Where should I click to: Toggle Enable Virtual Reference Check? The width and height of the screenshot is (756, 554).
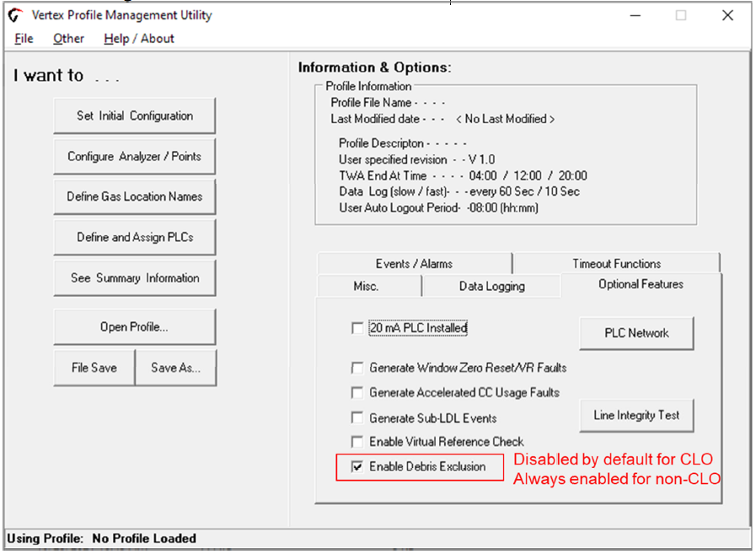click(357, 442)
